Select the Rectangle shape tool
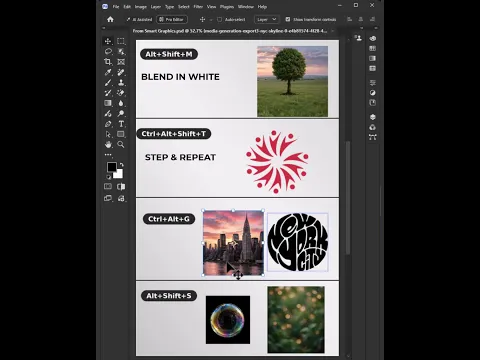The height and width of the screenshot is (360, 480). [x=121, y=134]
